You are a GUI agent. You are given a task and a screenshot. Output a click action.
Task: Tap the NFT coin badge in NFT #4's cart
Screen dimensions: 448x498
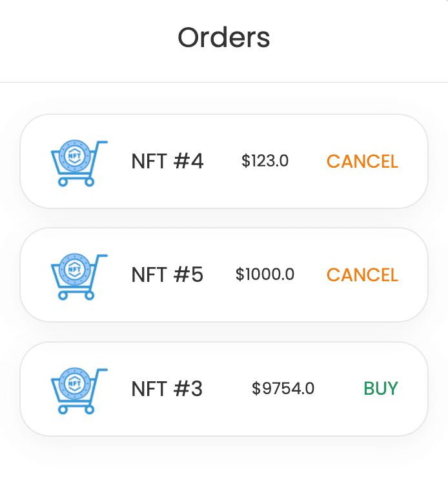coord(75,155)
